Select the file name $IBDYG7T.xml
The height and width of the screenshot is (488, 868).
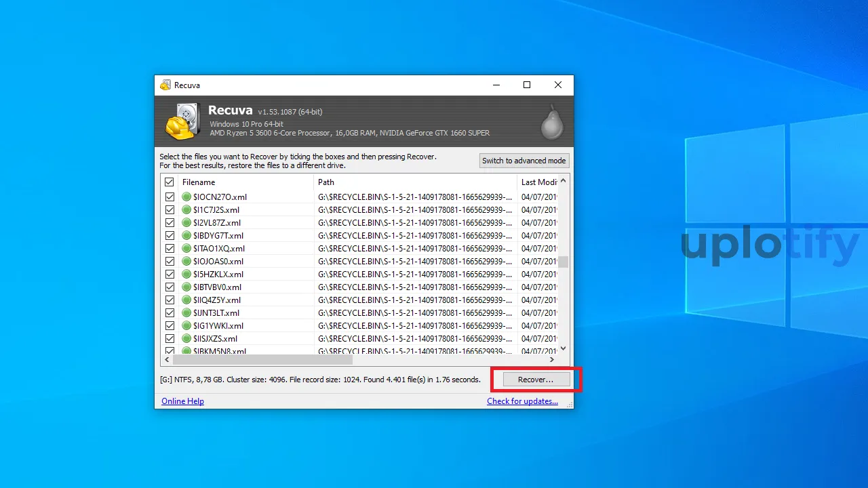click(x=218, y=236)
